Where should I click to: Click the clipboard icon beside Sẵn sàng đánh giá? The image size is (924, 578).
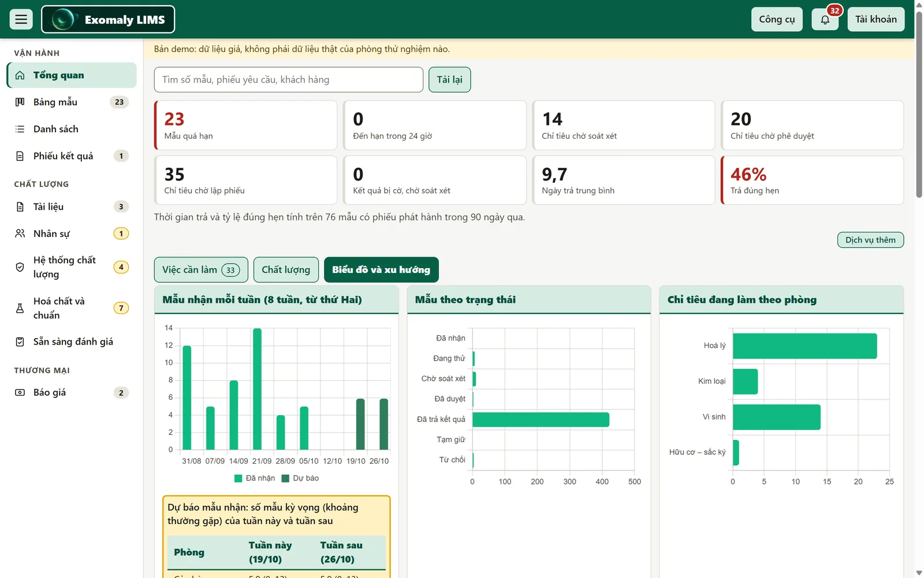point(20,342)
